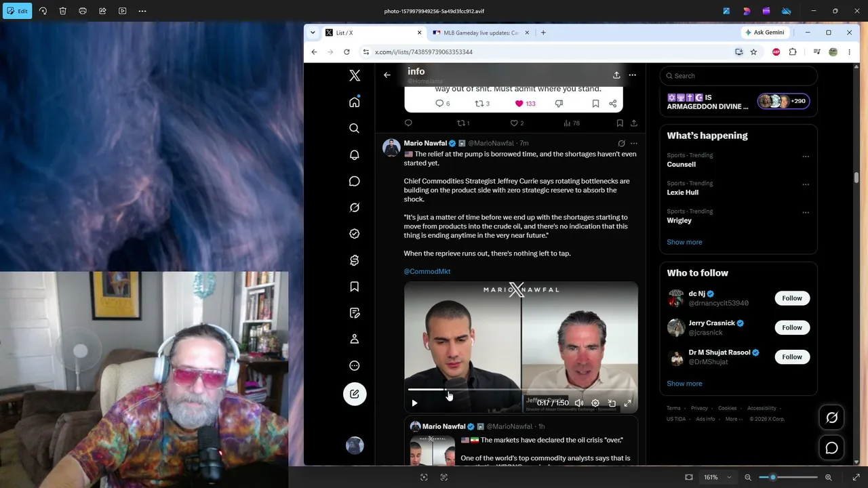The image size is (868, 488).
Task: Go to Home in X sidebar
Action: coord(355,102)
